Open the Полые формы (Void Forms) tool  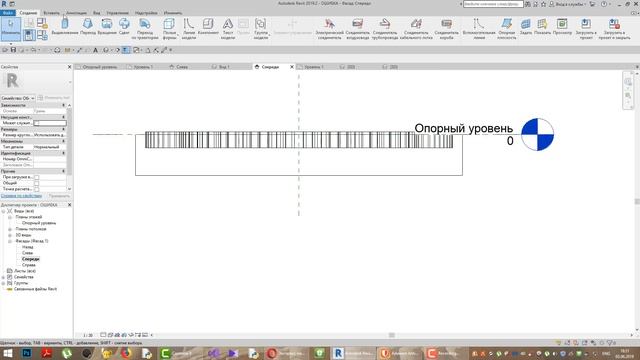point(169,29)
